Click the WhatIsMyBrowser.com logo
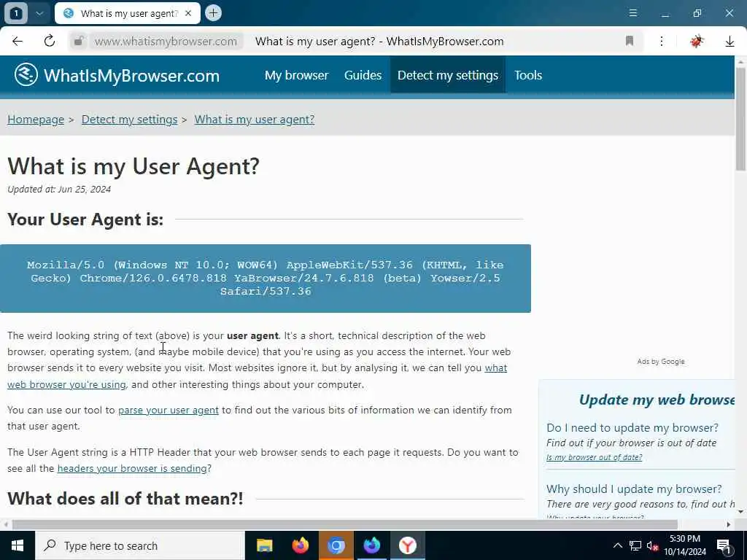 click(x=117, y=75)
